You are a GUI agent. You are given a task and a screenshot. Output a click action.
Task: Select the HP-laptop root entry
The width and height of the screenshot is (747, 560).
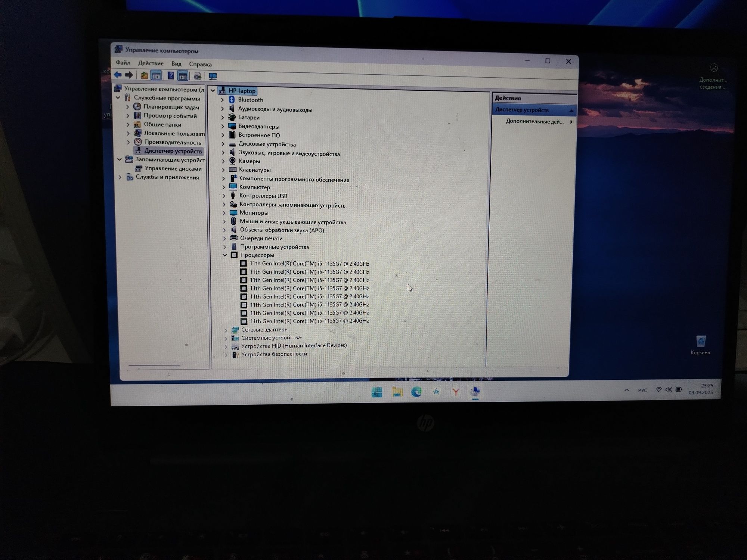[242, 91]
